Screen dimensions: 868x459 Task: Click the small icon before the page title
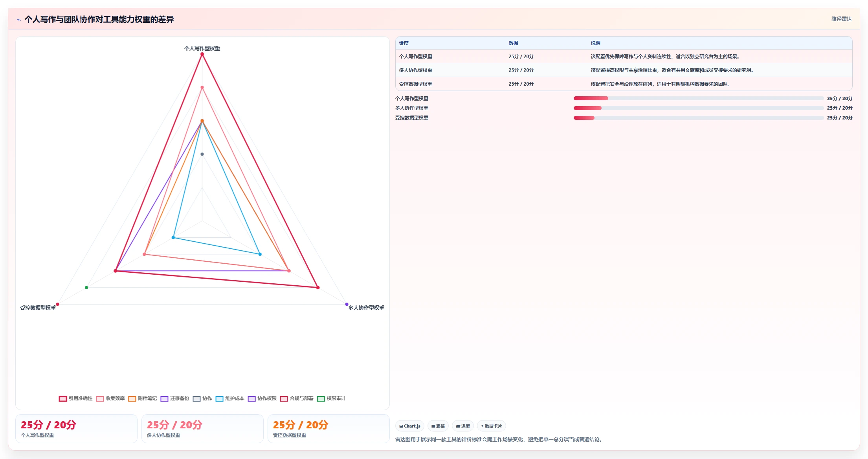(x=18, y=20)
